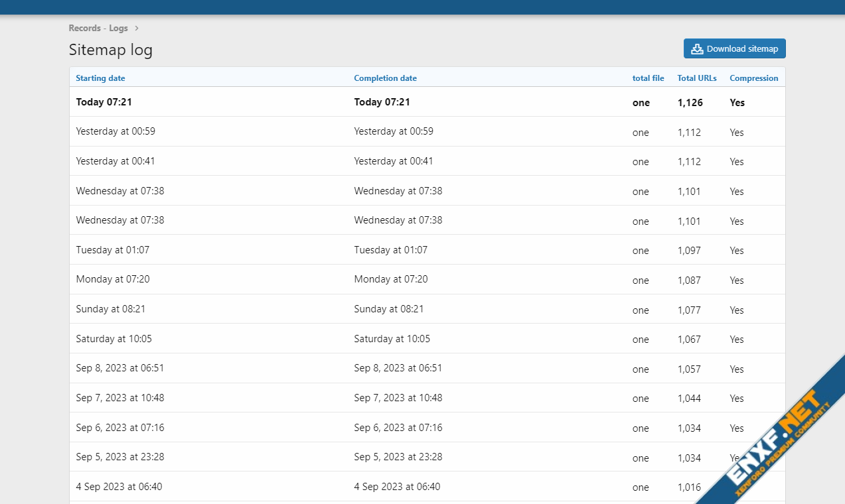Select the Today 07:21 starting date entry
The width and height of the screenshot is (845, 504).
click(104, 102)
